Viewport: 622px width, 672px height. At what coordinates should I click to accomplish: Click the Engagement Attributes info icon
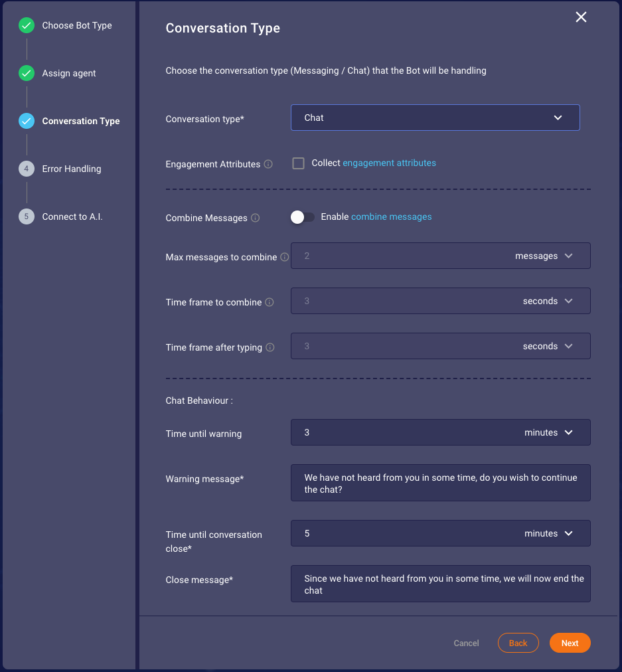(268, 164)
